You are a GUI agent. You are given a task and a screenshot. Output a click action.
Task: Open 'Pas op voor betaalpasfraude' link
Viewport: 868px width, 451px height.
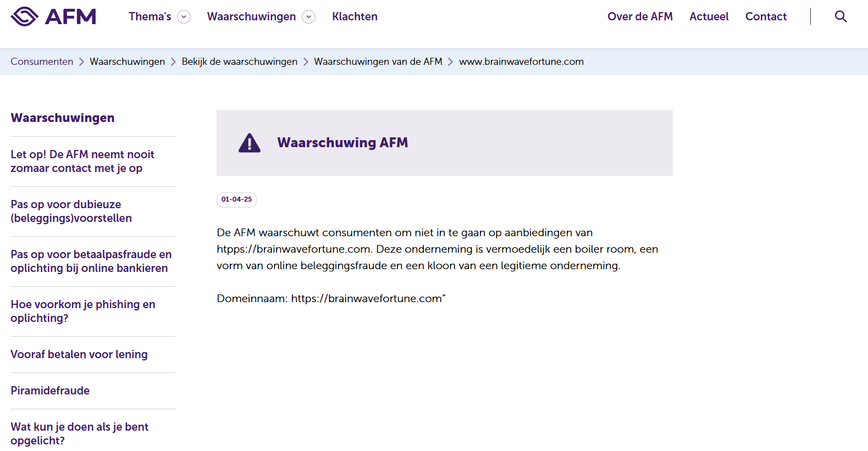click(x=91, y=261)
